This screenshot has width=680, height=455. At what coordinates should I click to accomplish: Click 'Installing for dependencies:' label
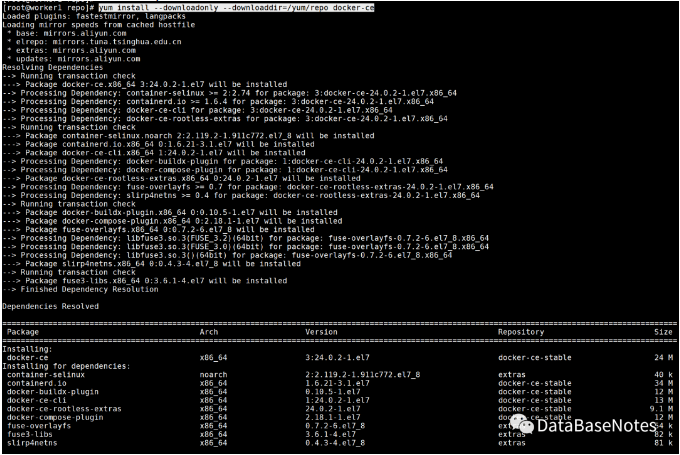[66, 366]
